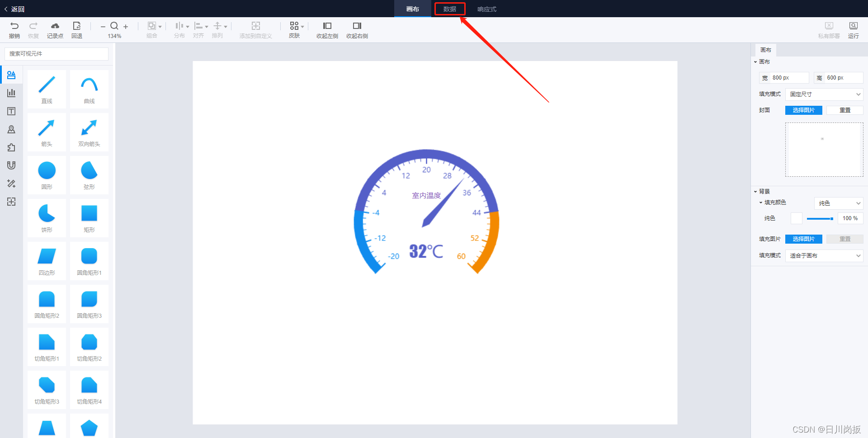Pick the 弦形 chord shape
The image size is (868, 438).
89,175
